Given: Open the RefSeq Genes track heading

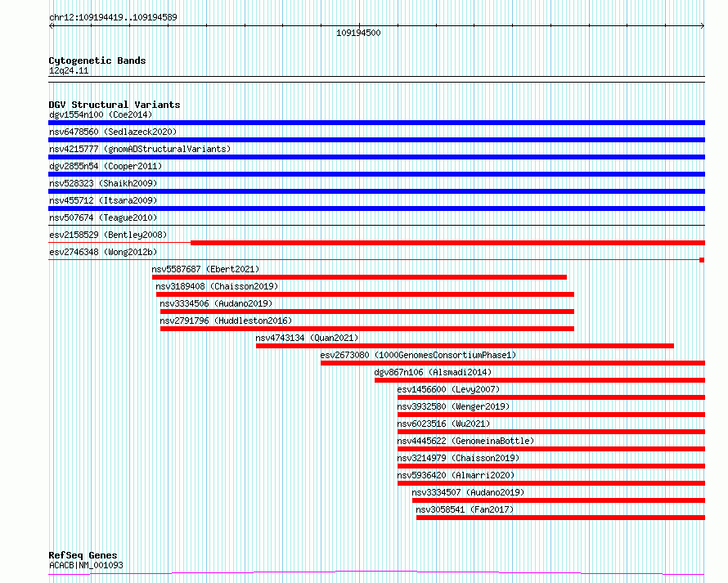Looking at the screenshot, I should (83, 555).
